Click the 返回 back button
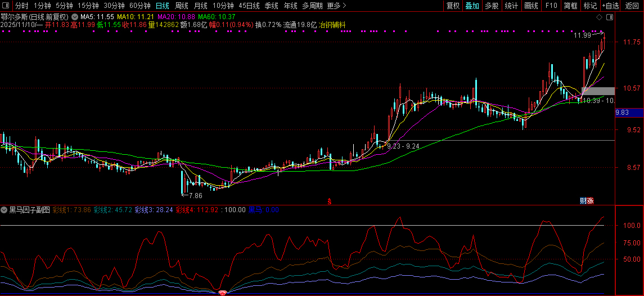This screenshot has width=644, height=296. tap(632, 6)
